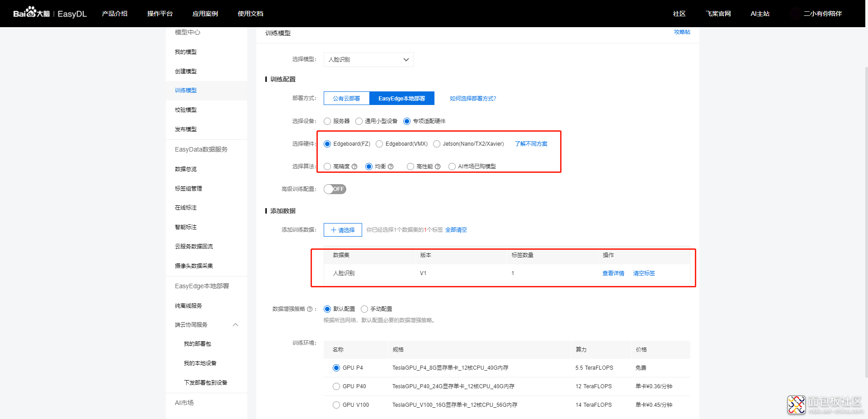Go to 我的模型 in sidebar

[x=186, y=52]
